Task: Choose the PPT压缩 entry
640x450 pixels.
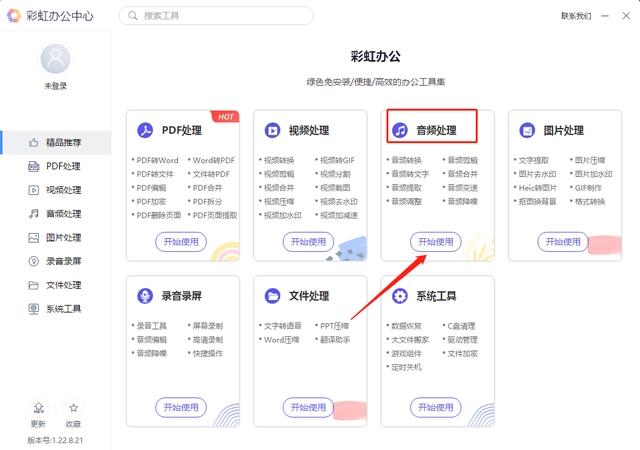Action: [334, 326]
